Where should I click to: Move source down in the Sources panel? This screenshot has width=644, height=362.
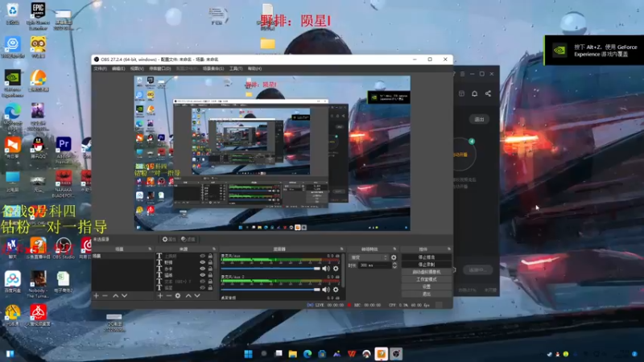197,295
